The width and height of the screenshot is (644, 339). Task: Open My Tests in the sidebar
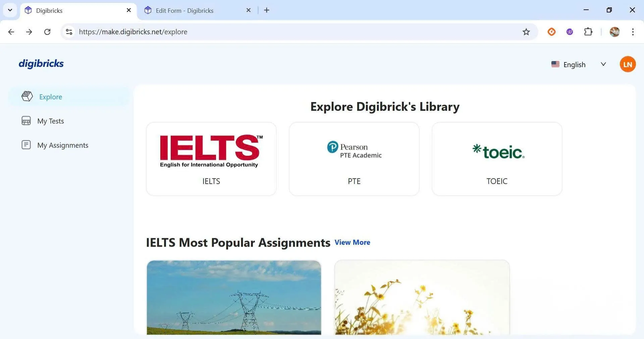point(50,121)
